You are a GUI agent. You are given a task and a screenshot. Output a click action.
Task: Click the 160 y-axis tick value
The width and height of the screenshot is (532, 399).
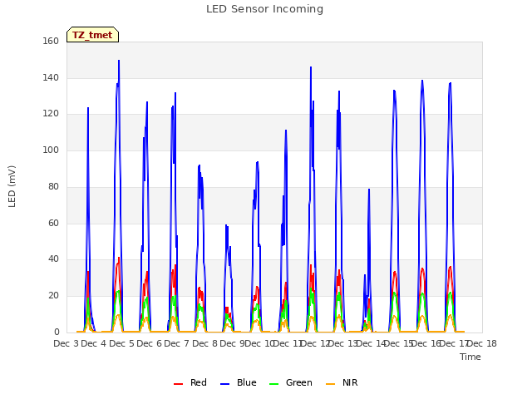point(51,42)
